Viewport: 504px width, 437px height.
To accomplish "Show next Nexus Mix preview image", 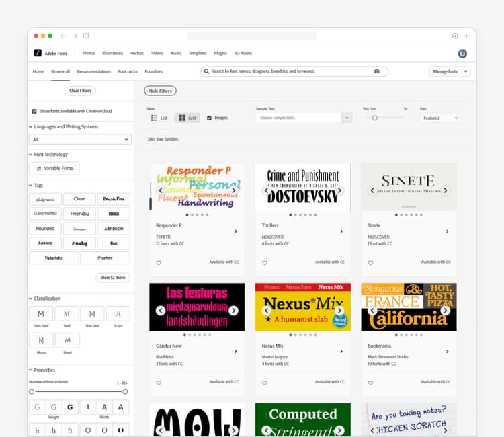I will click(339, 311).
